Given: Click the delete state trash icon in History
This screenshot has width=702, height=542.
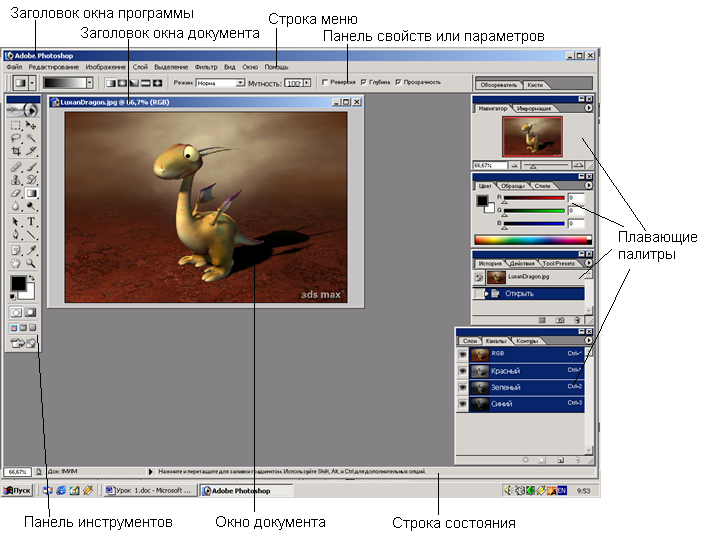Looking at the screenshot, I should [x=577, y=320].
